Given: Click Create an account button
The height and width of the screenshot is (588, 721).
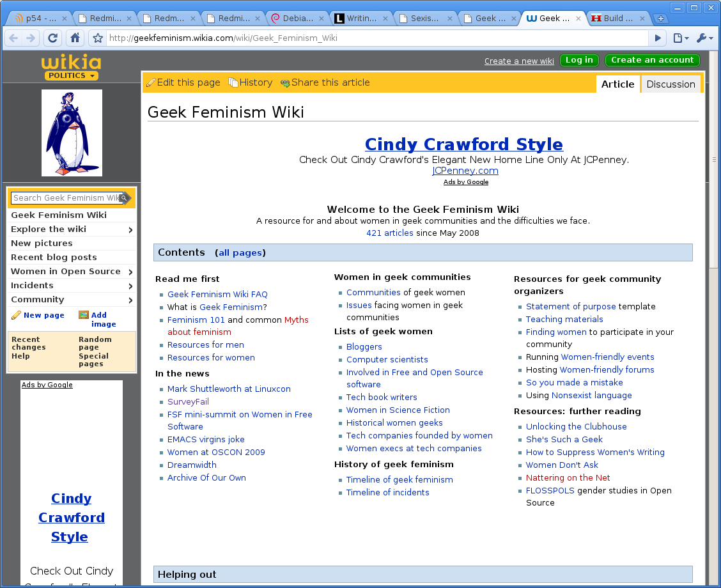Looking at the screenshot, I should pos(652,60).
